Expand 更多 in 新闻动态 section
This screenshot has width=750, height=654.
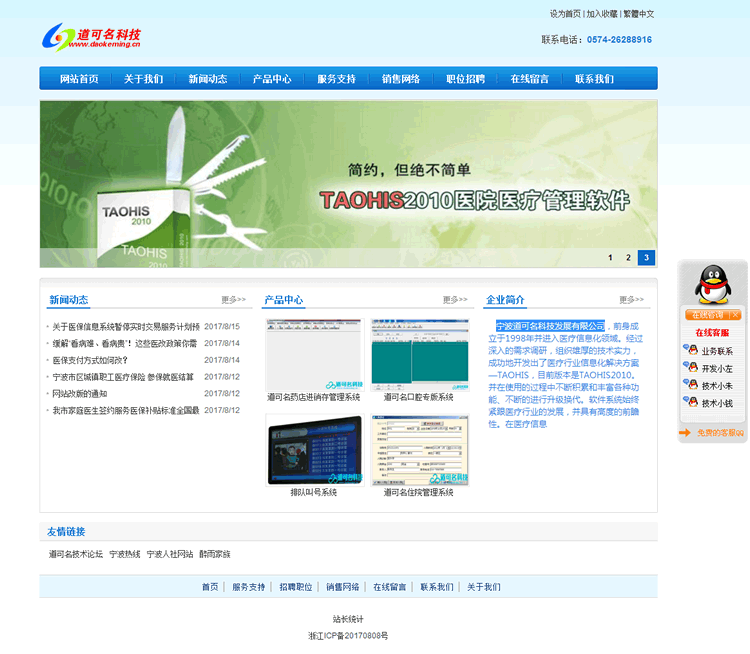coord(233,300)
